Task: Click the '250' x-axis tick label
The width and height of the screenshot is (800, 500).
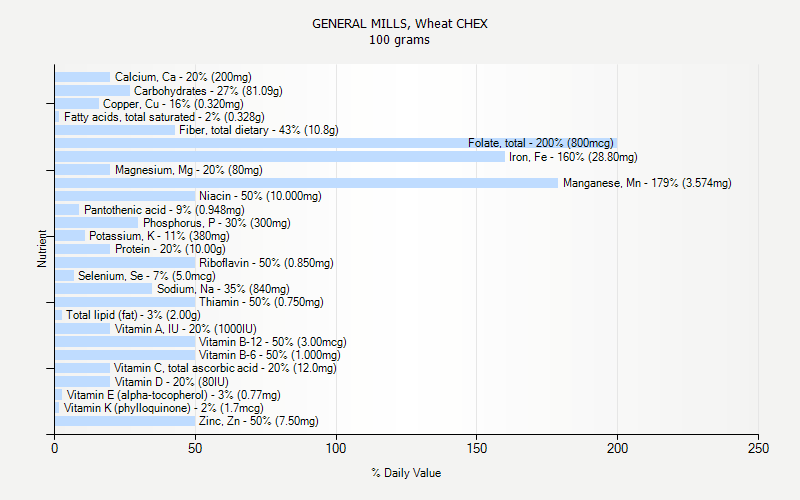Action: tap(758, 448)
